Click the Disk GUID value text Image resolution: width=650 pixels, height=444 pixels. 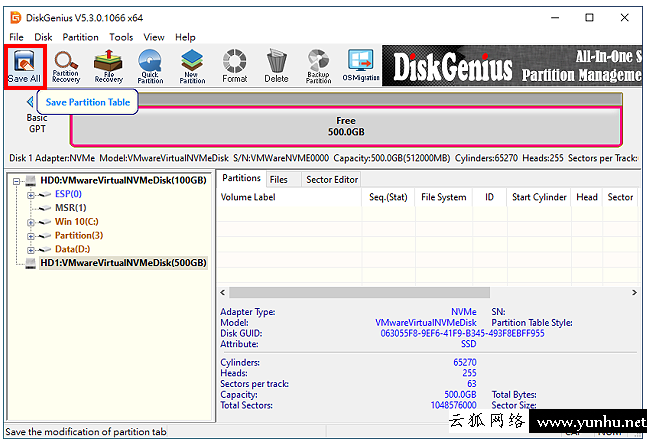coord(462,334)
